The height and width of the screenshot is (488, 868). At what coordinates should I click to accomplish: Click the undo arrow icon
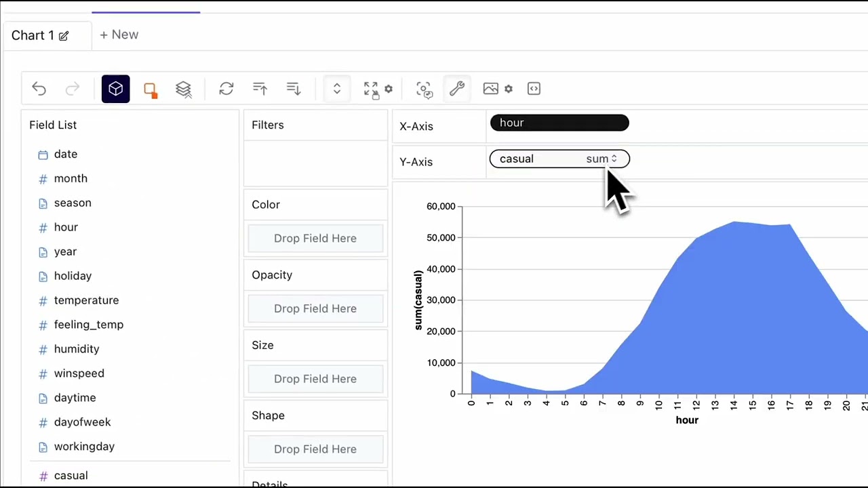[39, 89]
